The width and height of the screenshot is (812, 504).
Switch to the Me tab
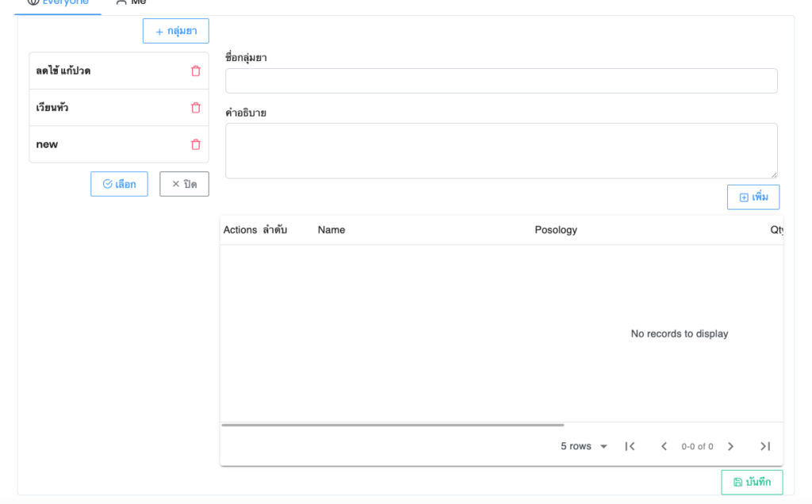[x=131, y=2]
